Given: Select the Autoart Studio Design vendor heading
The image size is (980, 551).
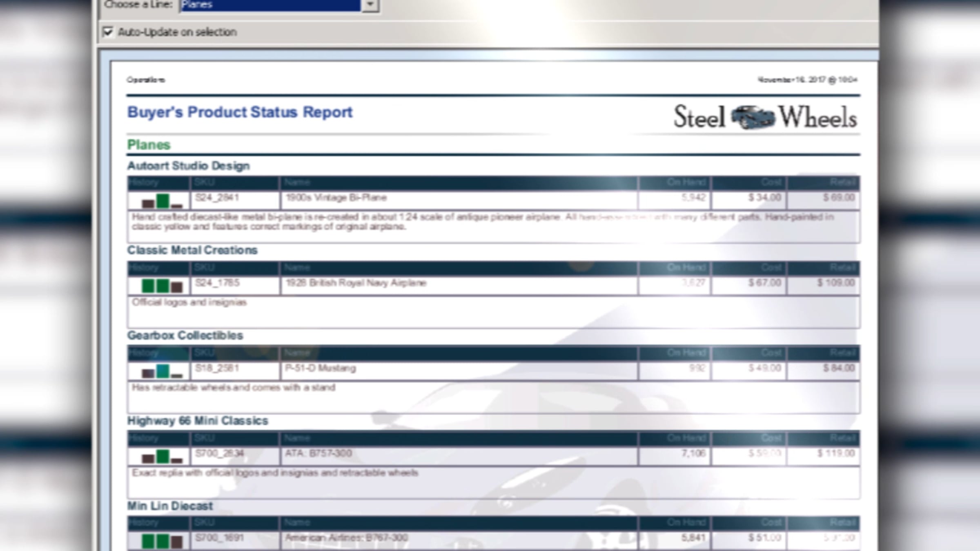Looking at the screenshot, I should [188, 166].
